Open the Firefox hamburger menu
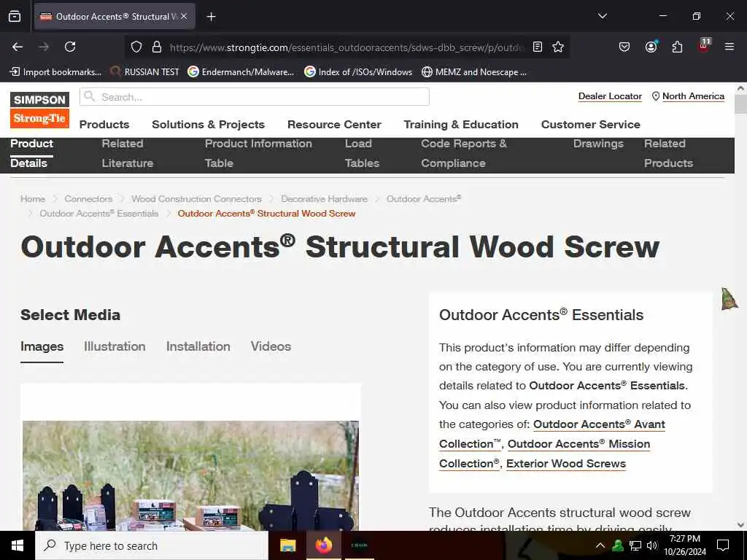The image size is (747, 560). [729, 47]
